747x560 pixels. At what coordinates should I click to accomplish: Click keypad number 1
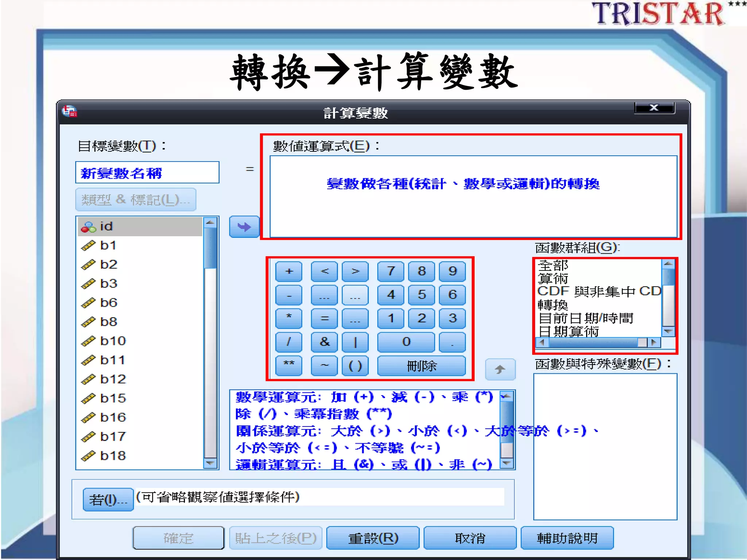(x=391, y=318)
